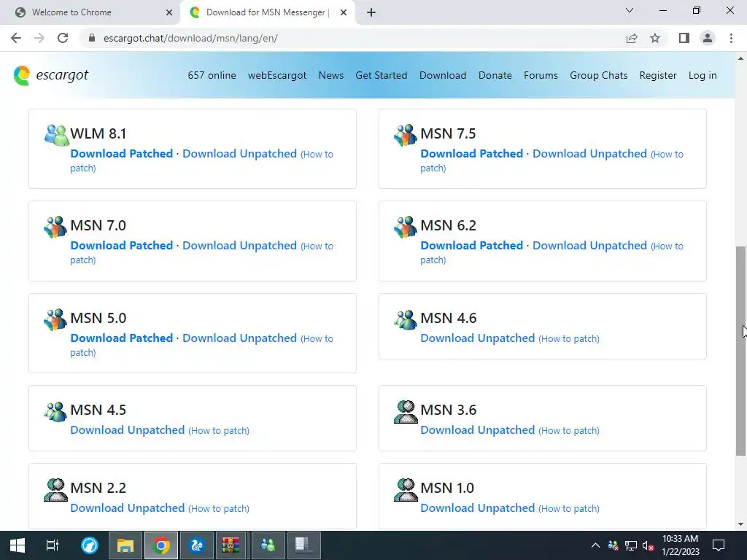
Task: Open the Chrome side panel icon
Action: pyautogui.click(x=684, y=38)
